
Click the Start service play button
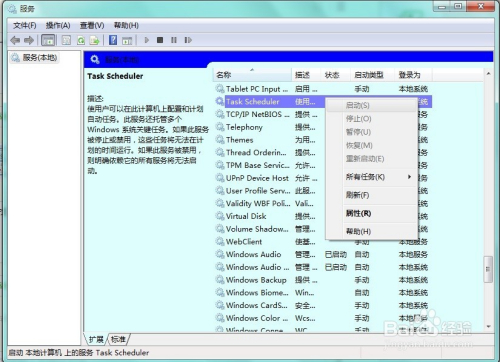[x=147, y=40]
